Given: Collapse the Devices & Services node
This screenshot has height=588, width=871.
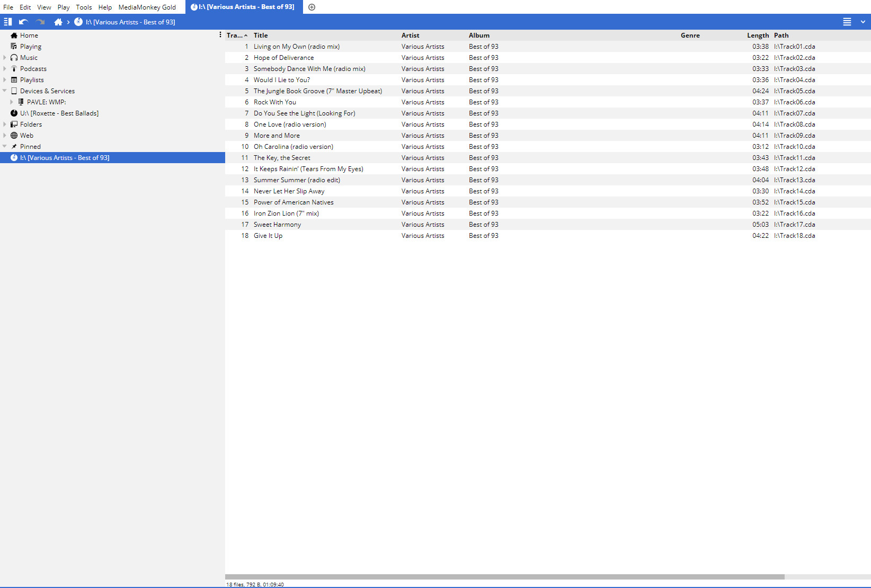Looking at the screenshot, I should pos(5,91).
